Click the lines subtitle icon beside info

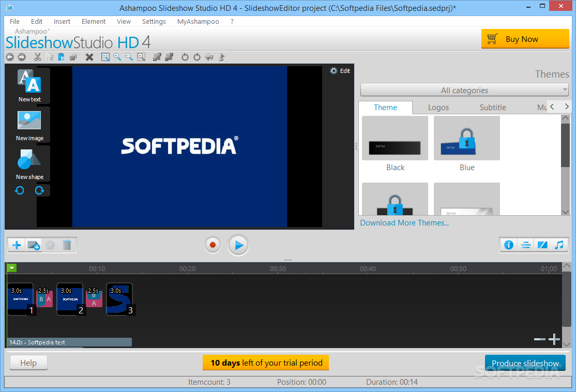click(526, 245)
